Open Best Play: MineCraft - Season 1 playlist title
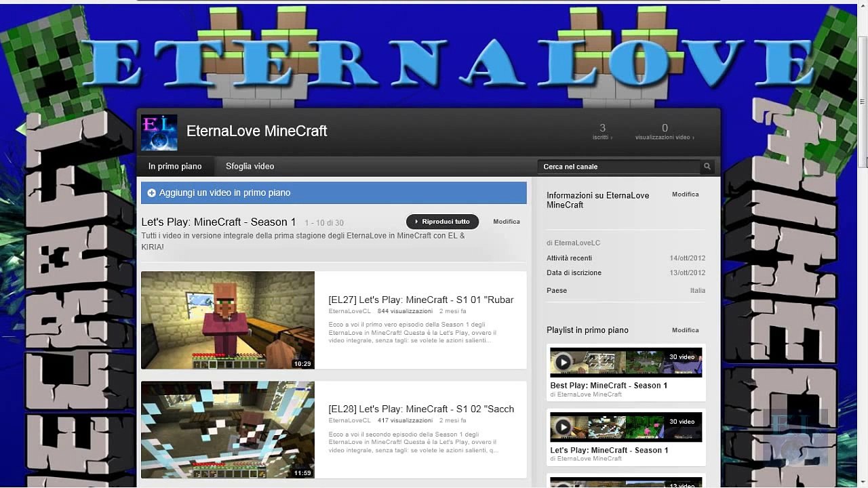Image resolution: width=868 pixels, height=488 pixels. point(608,385)
